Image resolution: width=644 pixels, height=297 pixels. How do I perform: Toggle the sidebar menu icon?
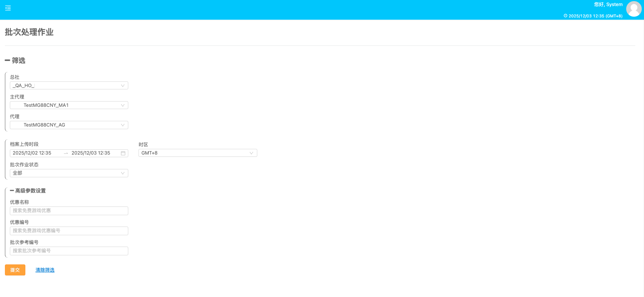(x=8, y=8)
